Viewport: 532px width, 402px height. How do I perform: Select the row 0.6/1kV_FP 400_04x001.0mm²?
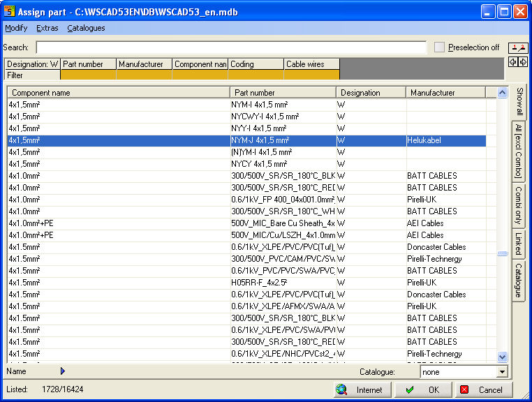click(x=246, y=200)
